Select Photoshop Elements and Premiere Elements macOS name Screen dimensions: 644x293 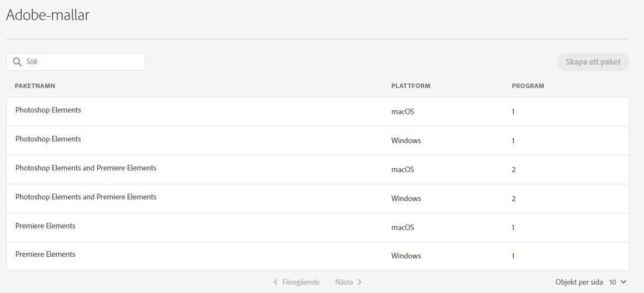[x=86, y=168]
